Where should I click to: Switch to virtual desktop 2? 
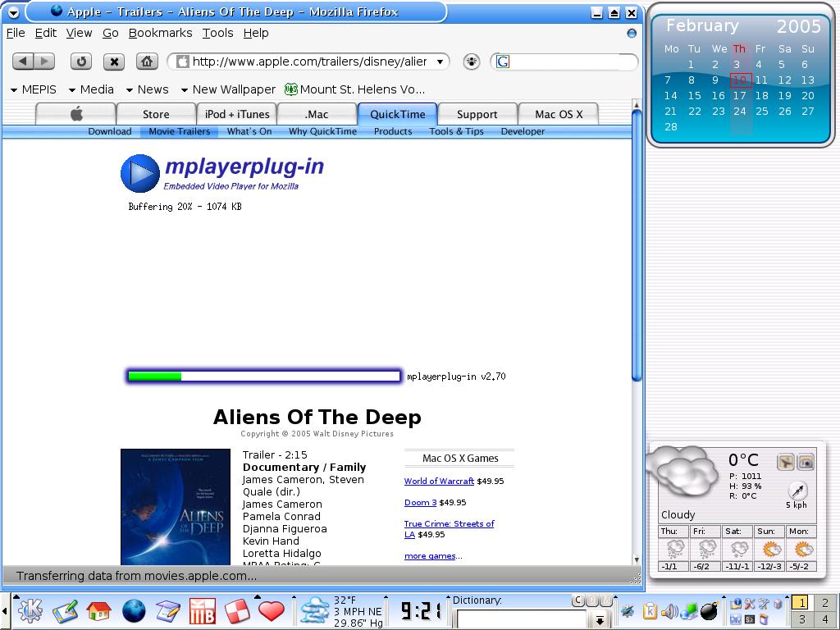[825, 603]
